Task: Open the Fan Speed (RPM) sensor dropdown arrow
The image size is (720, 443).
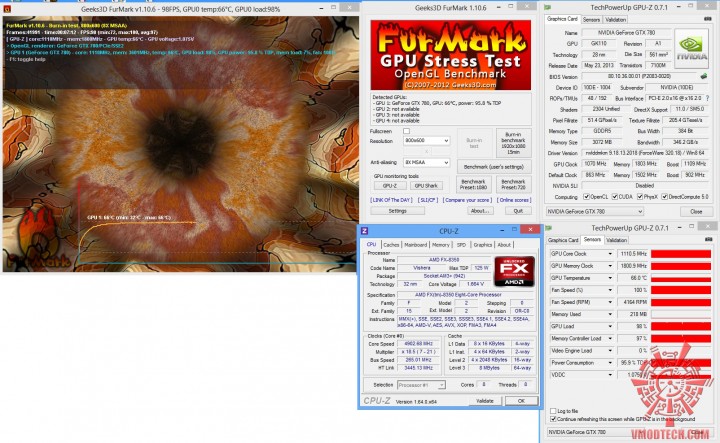Action: pos(610,303)
